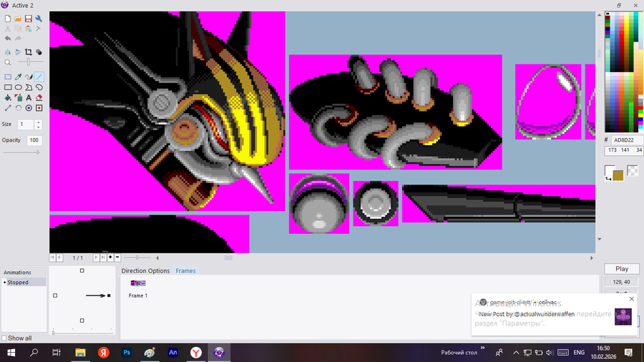Select the top direction box in direction picker
The height and width of the screenshot is (362, 644).
tap(82, 270)
